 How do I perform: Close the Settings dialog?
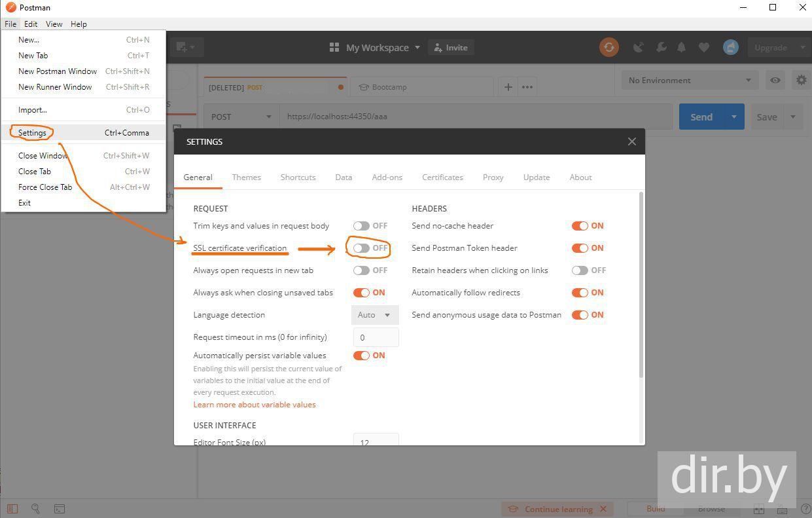coord(631,141)
